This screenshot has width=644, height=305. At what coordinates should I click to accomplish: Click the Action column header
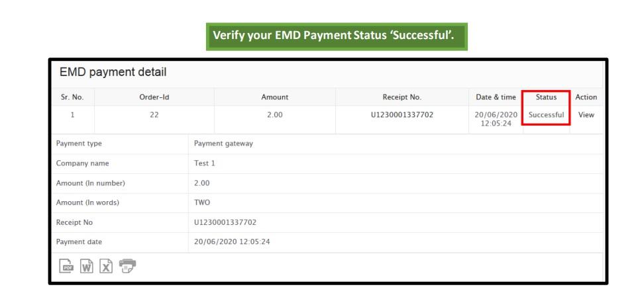(586, 97)
